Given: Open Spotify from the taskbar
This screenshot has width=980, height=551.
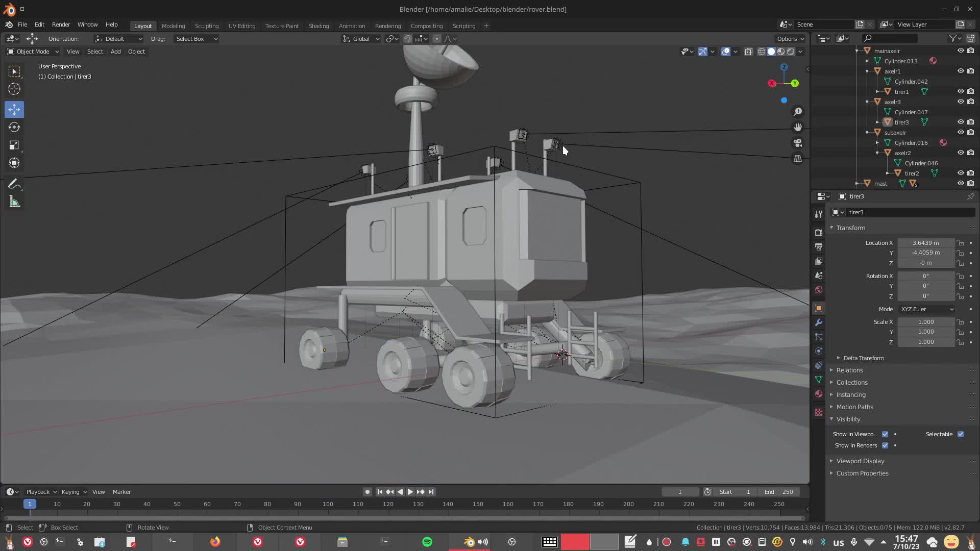Looking at the screenshot, I should [427, 542].
